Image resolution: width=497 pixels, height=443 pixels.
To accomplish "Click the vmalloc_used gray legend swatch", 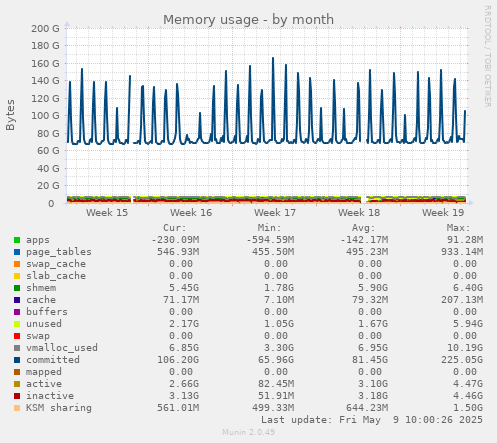I will [17, 348].
